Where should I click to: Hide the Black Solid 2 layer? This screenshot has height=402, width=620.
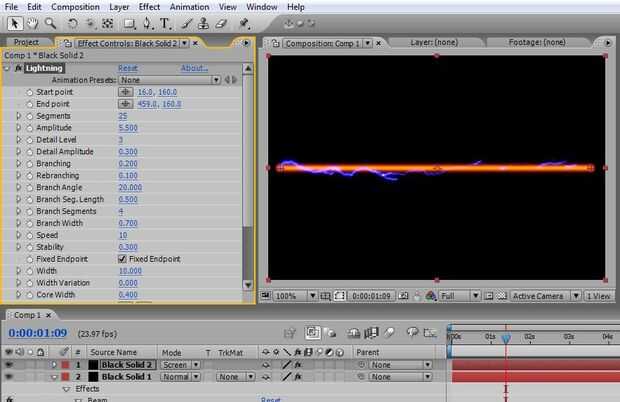click(8, 365)
